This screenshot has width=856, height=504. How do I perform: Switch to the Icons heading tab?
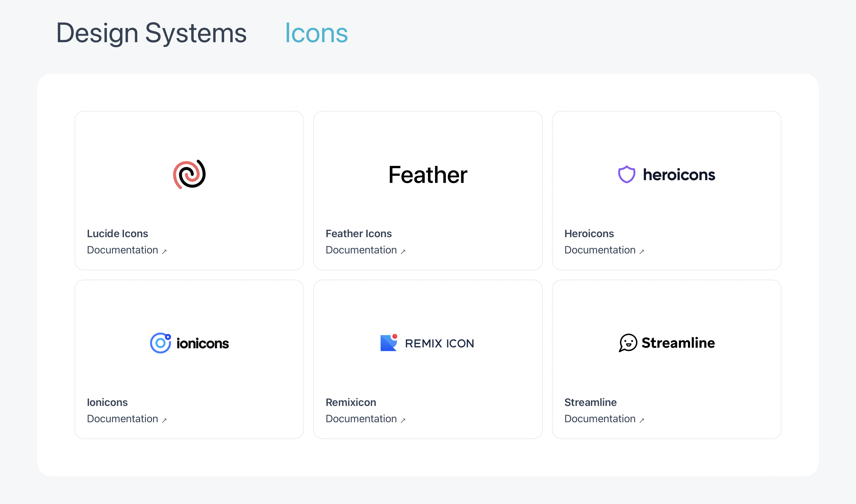pos(316,33)
